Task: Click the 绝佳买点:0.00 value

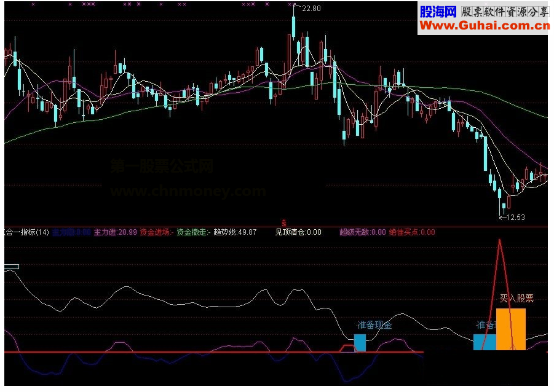Action: (412, 232)
